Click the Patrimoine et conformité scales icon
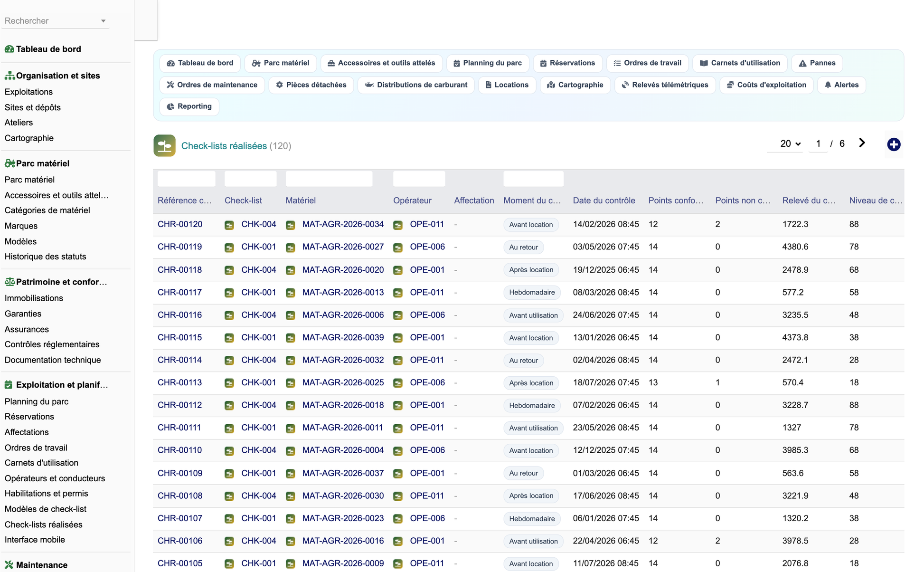The width and height of the screenshot is (924, 572). [9, 282]
